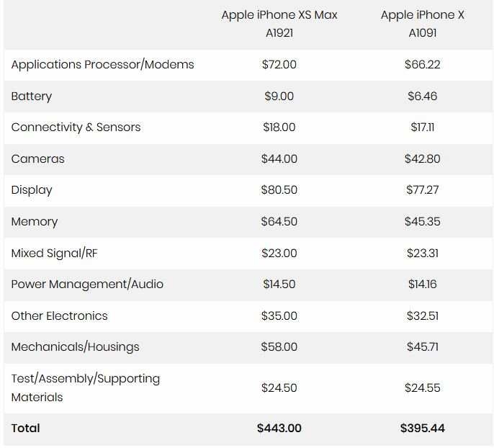494x448 pixels.
Task: Click the $77.27 display cost cell
Action: 422,190
